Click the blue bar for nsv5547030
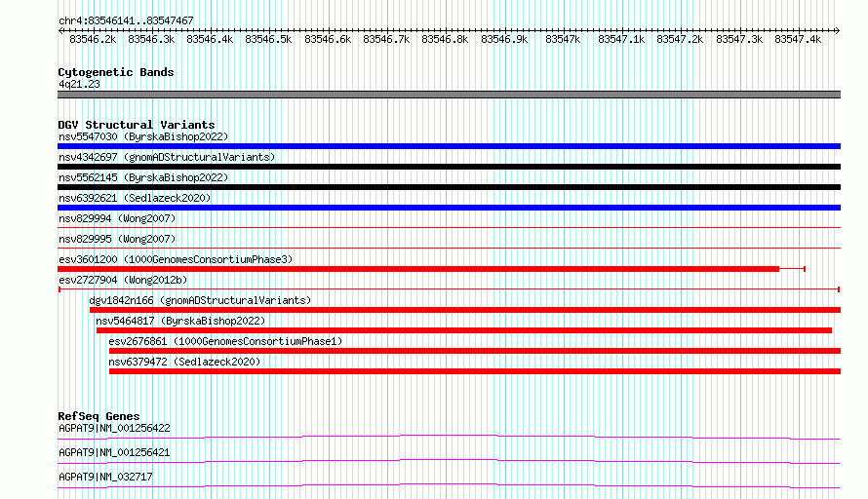This screenshot has width=868, height=499. (x=449, y=146)
